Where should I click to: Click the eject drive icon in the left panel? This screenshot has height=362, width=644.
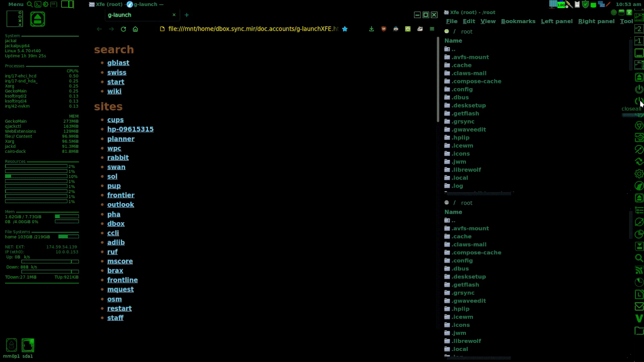[x=37, y=19]
